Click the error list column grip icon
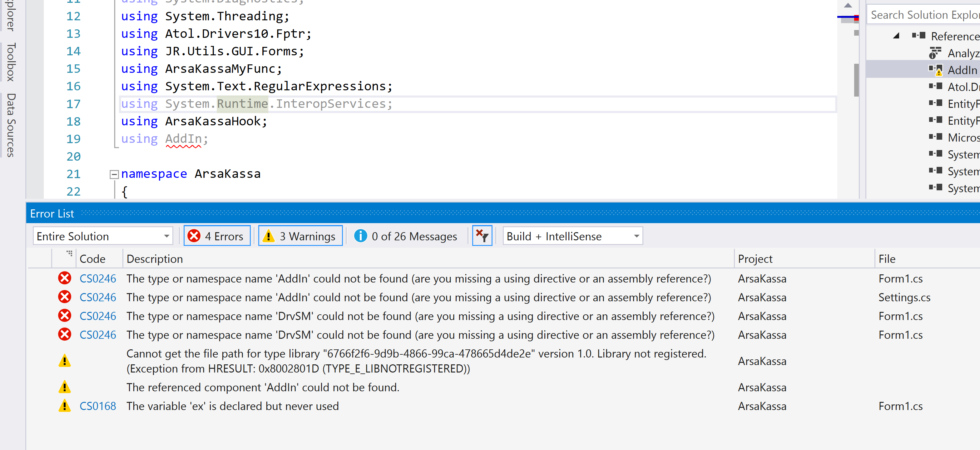 coord(69,253)
